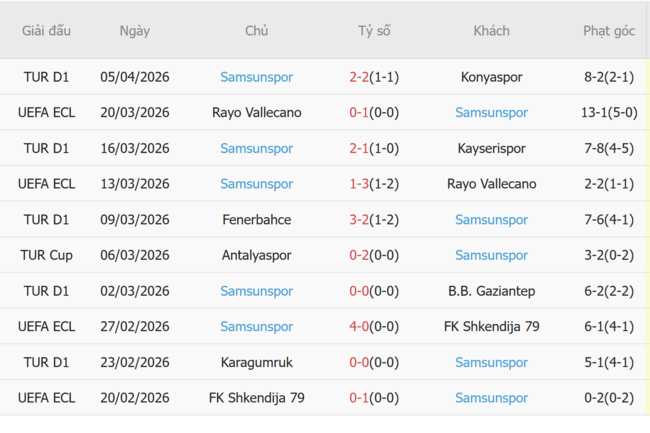Open Samsunspor link in the Antalyaspor row
The image size is (650, 433).
click(x=491, y=256)
